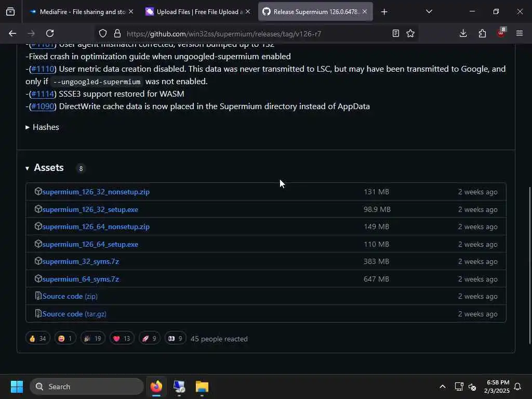Open the extensions puzzle icon

pyautogui.click(x=482, y=33)
